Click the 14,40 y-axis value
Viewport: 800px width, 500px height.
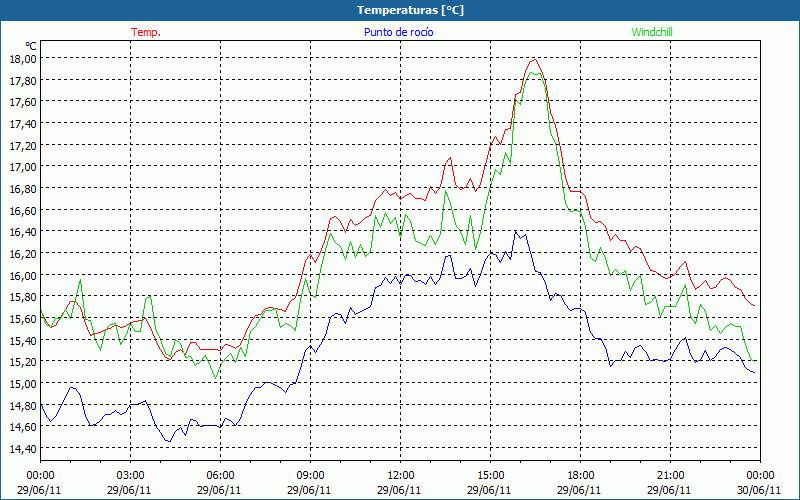[x=23, y=448]
